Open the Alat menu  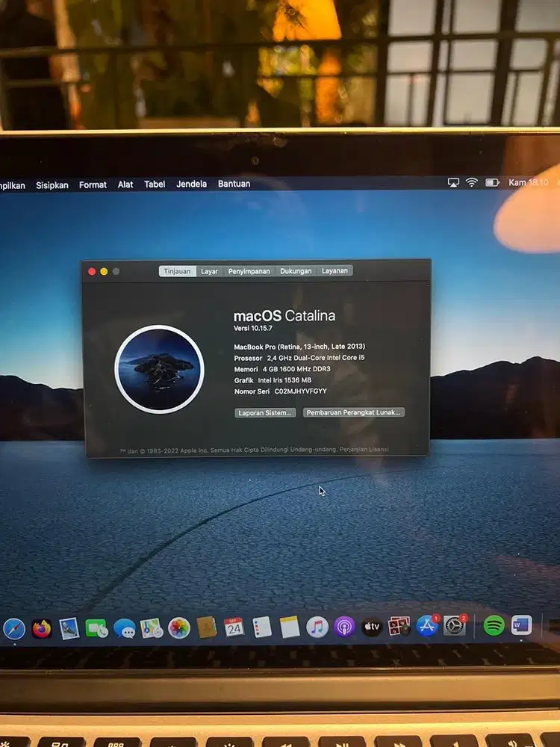[x=125, y=185]
